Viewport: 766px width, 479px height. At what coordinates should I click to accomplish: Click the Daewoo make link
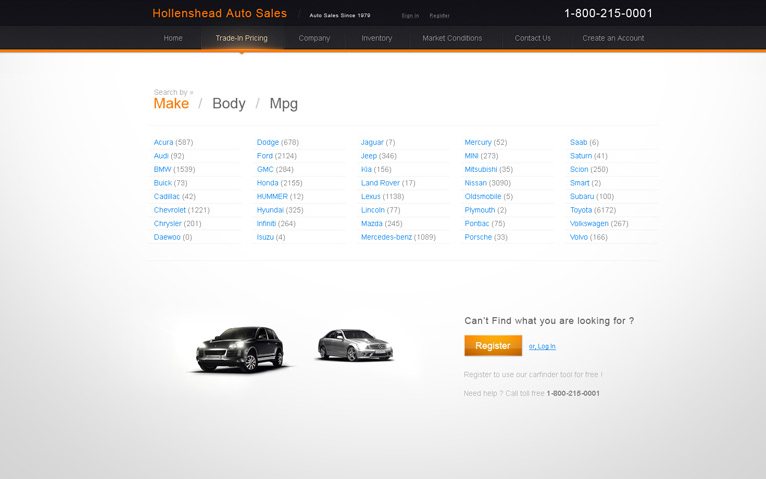tap(167, 237)
